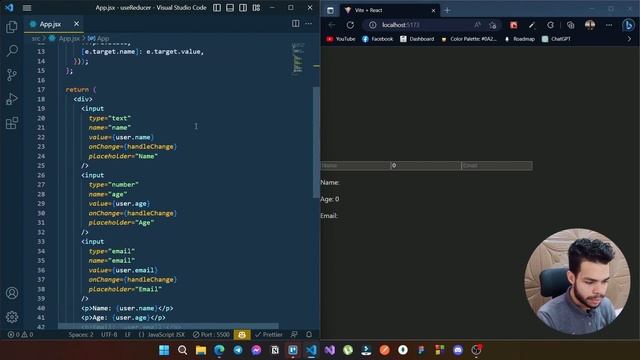Screen dimensions: 640x360
Task: Reload the localhost page
Action: tap(350, 25)
